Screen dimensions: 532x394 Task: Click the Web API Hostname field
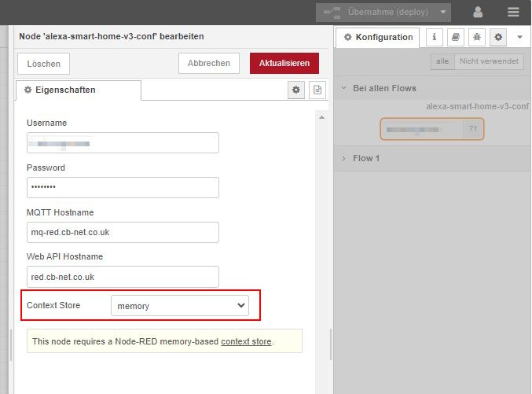click(x=123, y=277)
